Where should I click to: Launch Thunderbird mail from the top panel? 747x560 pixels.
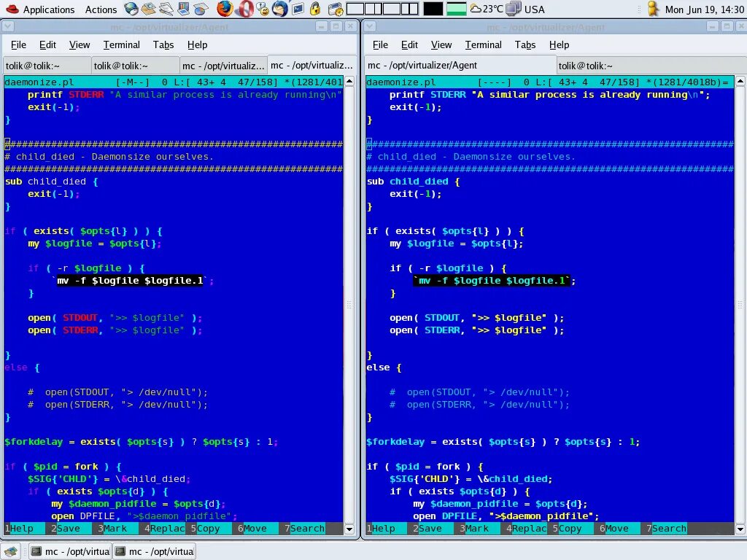pyautogui.click(x=280, y=9)
